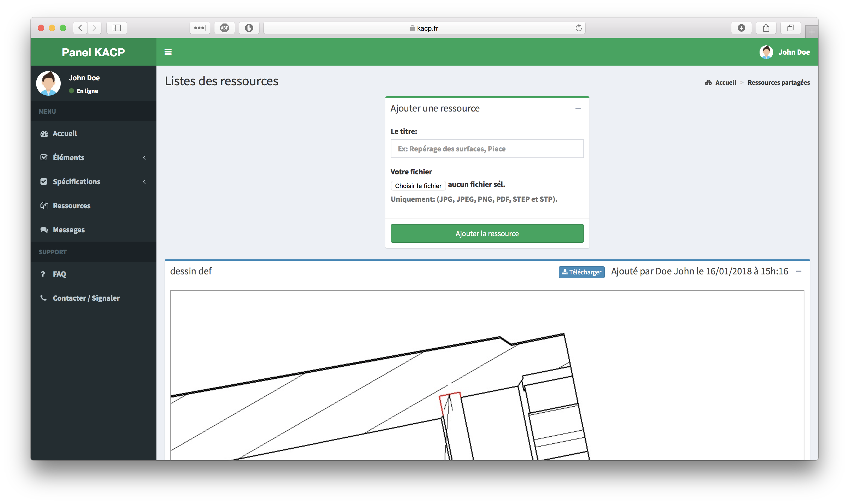Open John Doe user menu in header
This screenshot has height=504, width=849.
coord(784,52)
